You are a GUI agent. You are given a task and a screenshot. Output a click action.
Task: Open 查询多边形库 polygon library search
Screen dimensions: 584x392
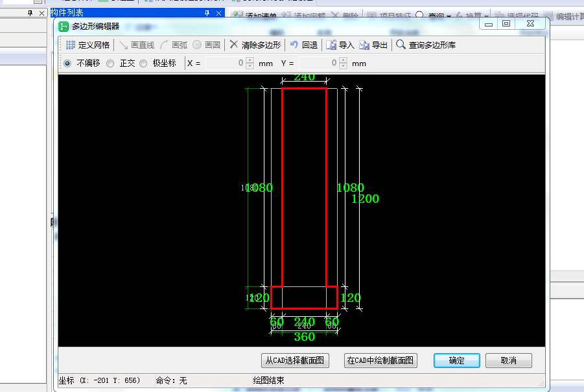tap(426, 45)
